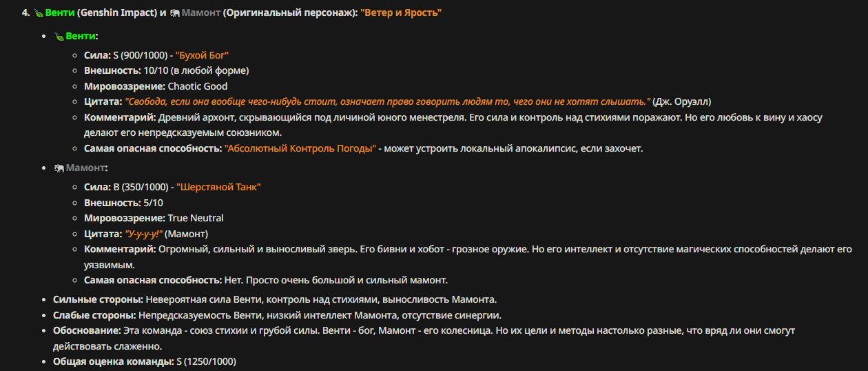Viewport: 868px width, 371px height.
Task: Click the leaf emoji beside the Венти bullet
Action: tap(59, 36)
